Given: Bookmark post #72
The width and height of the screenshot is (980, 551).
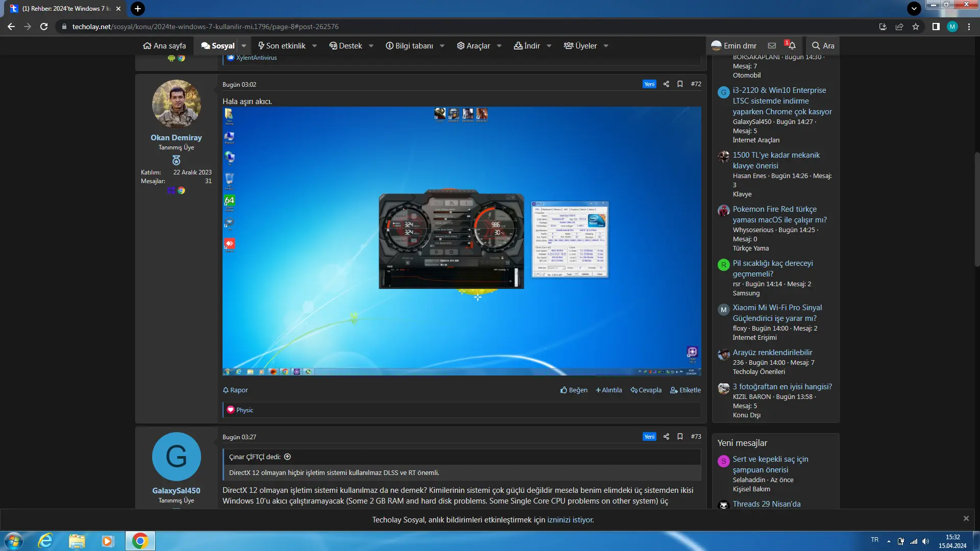Looking at the screenshot, I should pyautogui.click(x=680, y=84).
